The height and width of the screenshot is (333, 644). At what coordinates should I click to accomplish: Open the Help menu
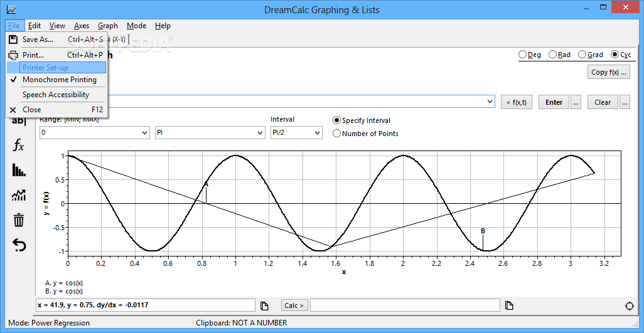[x=163, y=26]
